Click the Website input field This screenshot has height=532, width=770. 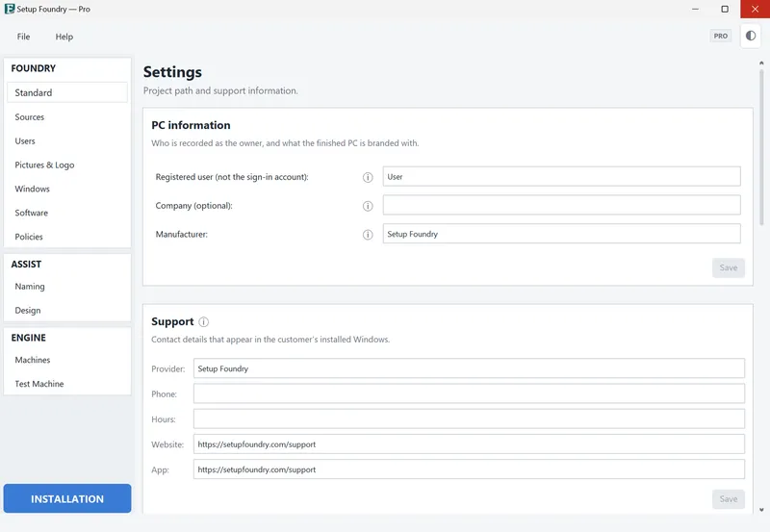469,444
